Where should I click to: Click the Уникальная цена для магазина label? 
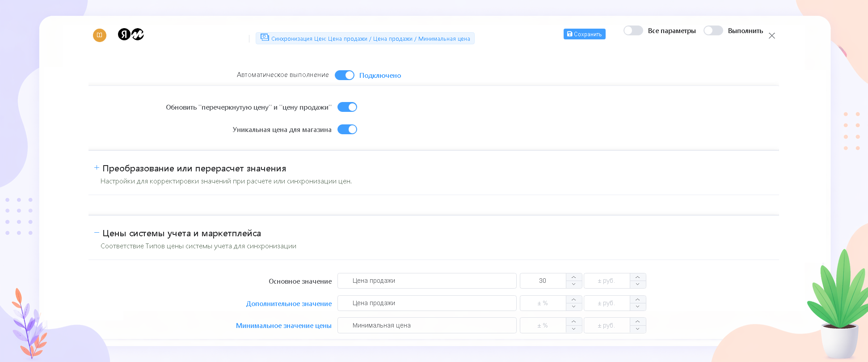[282, 130]
